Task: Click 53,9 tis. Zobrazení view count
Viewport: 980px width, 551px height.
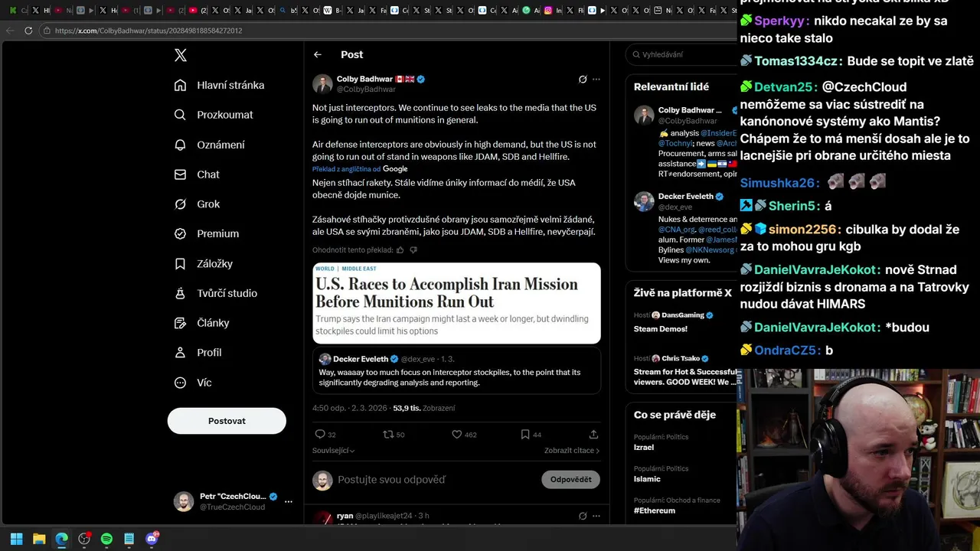Action: (x=424, y=409)
